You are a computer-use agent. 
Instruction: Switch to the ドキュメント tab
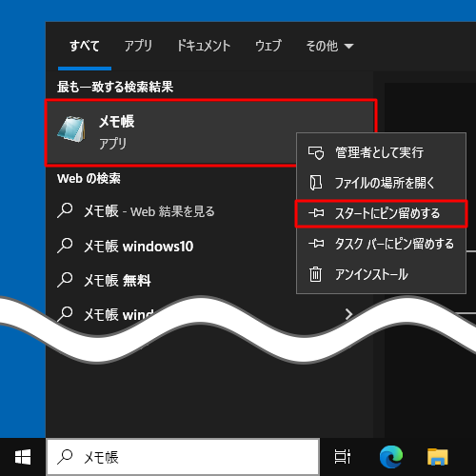(204, 46)
